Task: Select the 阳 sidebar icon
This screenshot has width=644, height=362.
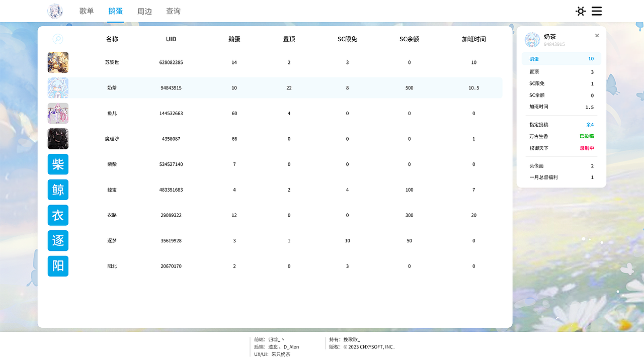Action: pos(58,266)
